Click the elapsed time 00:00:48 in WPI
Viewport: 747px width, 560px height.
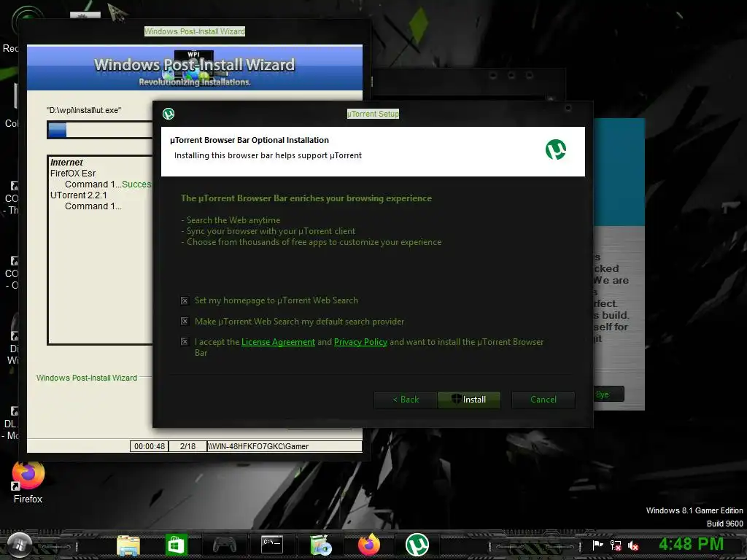click(149, 446)
